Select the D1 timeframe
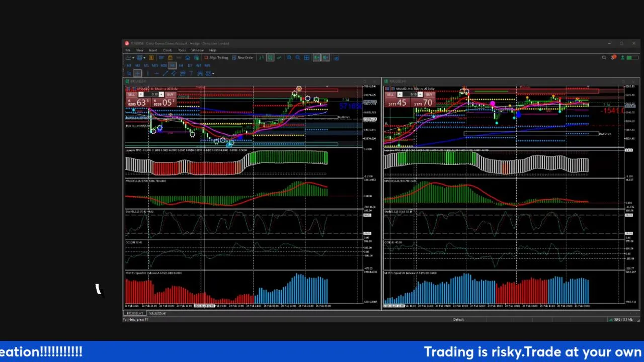 click(x=190, y=65)
